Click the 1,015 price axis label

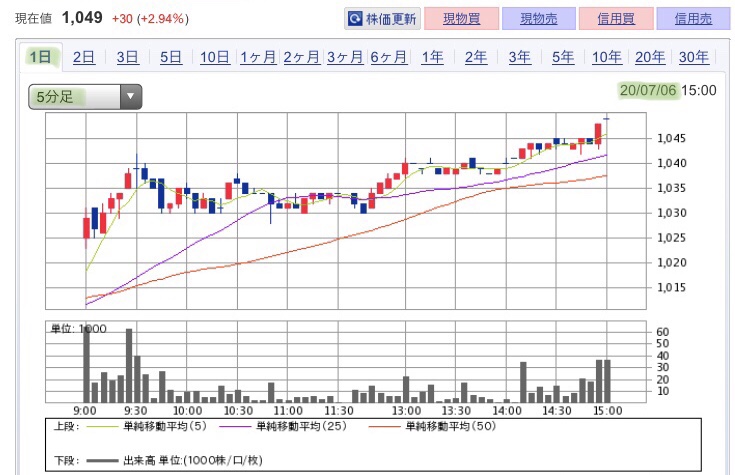671,287
